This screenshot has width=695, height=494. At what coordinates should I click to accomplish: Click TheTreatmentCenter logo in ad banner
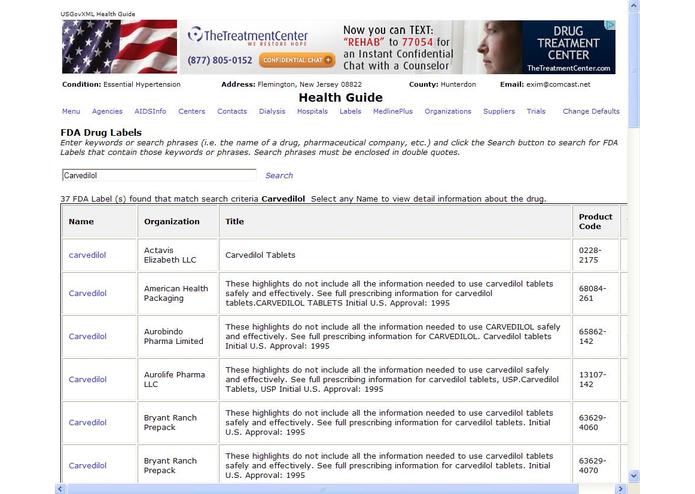[248, 36]
